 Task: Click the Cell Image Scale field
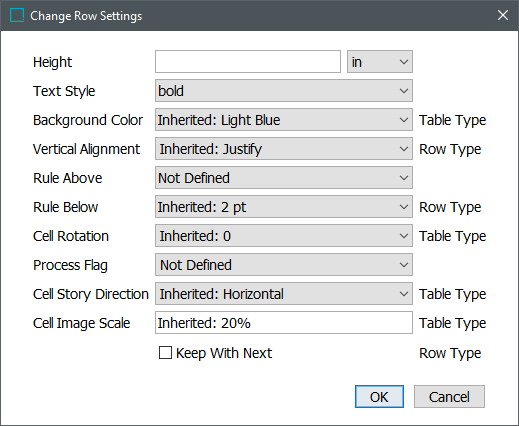tap(284, 323)
